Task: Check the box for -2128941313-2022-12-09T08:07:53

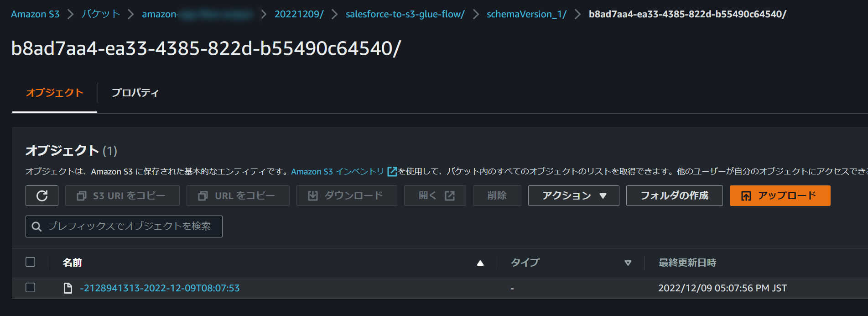Action: point(31,288)
